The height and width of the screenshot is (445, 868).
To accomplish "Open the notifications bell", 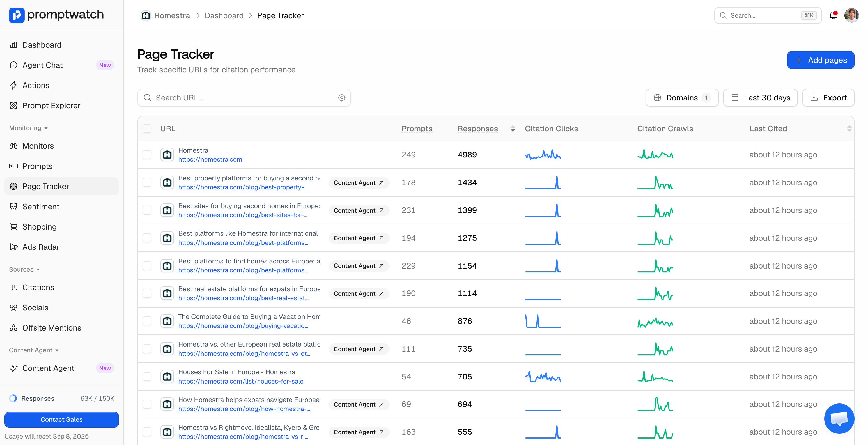I will [x=833, y=15].
